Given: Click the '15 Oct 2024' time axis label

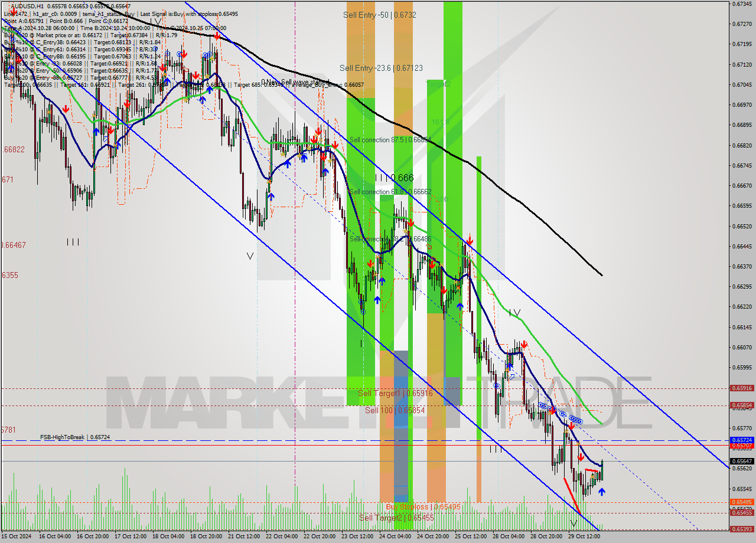Looking at the screenshot, I should tap(17, 537).
